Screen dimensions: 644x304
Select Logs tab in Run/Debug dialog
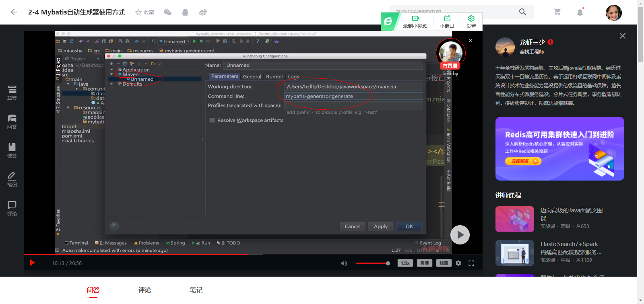coord(293,76)
